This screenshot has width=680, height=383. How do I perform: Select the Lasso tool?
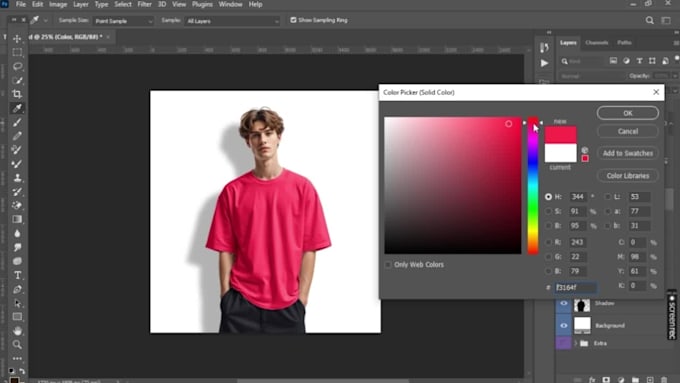coord(17,66)
